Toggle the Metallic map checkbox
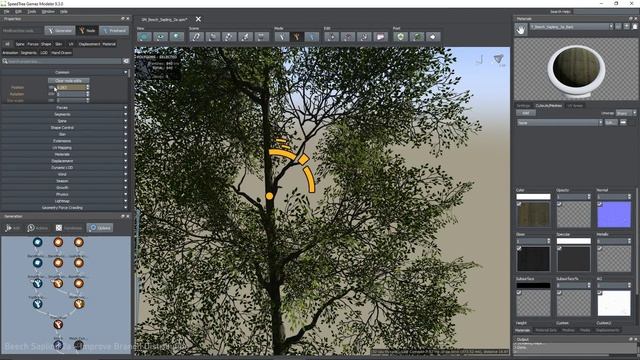The image size is (640, 360). tap(600, 248)
